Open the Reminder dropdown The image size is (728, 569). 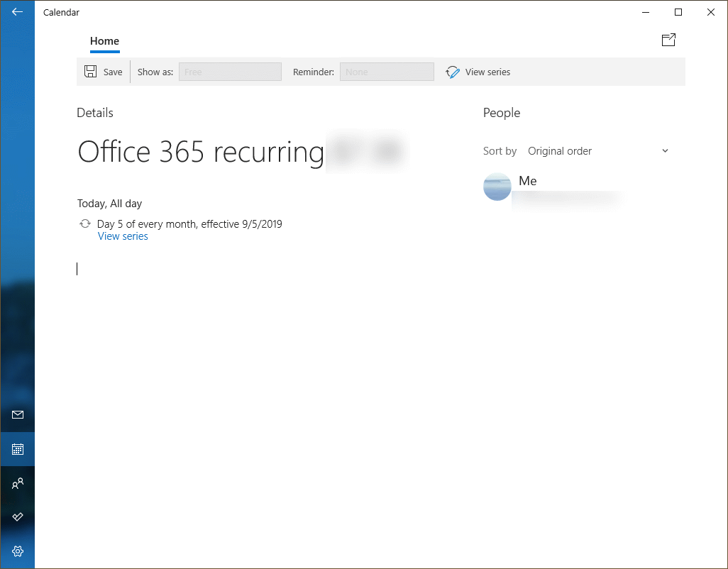click(387, 72)
